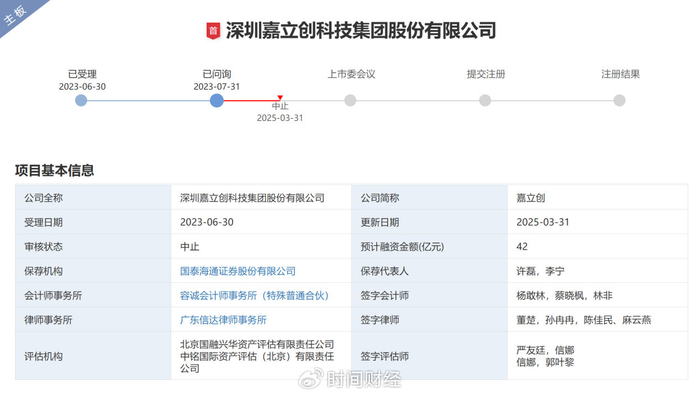This screenshot has width=700, height=396.
Task: Click the 受理日期 value 2023-06-30
Action: [207, 222]
